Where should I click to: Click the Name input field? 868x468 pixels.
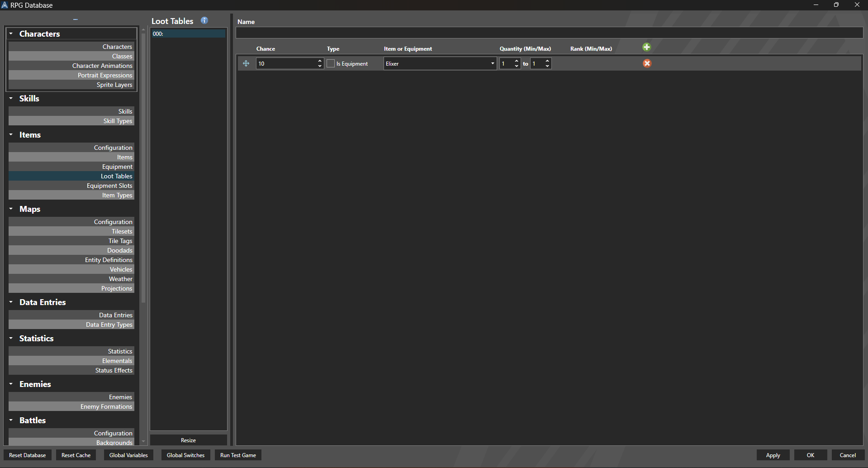549,33
